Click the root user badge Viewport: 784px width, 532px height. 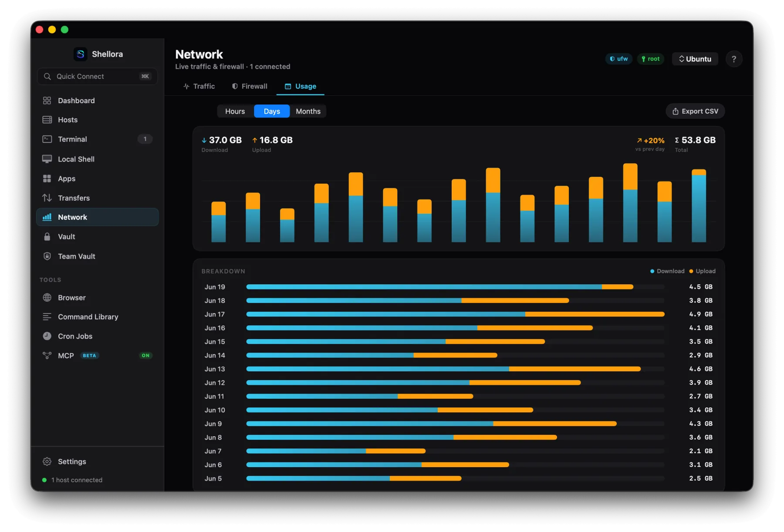coord(651,59)
